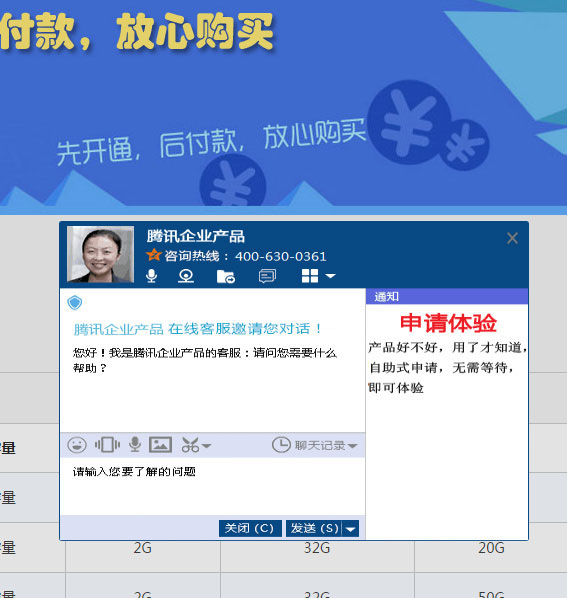Click the customer service agent avatar
The width and height of the screenshot is (567, 598).
tap(101, 254)
